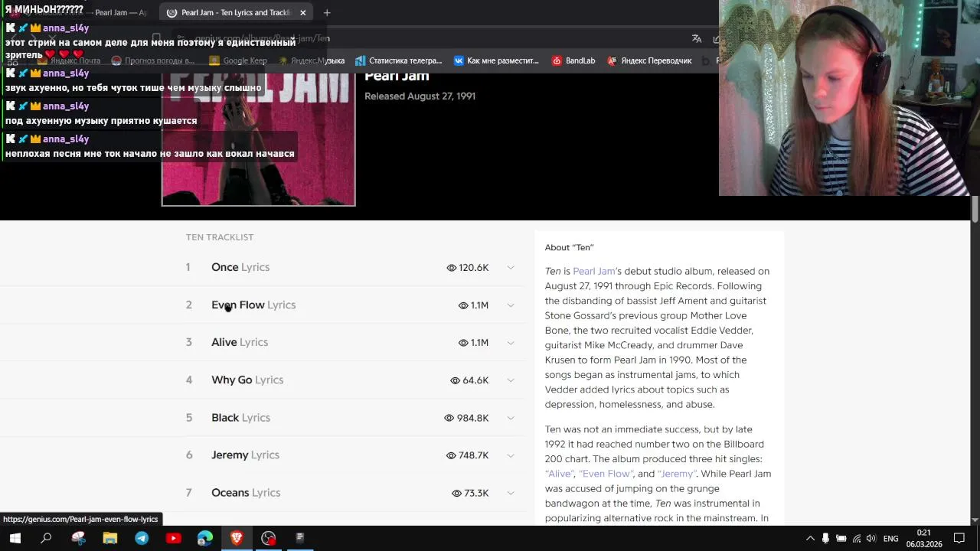Open Jeremy Lyrics track
The image size is (980, 551).
pos(245,455)
